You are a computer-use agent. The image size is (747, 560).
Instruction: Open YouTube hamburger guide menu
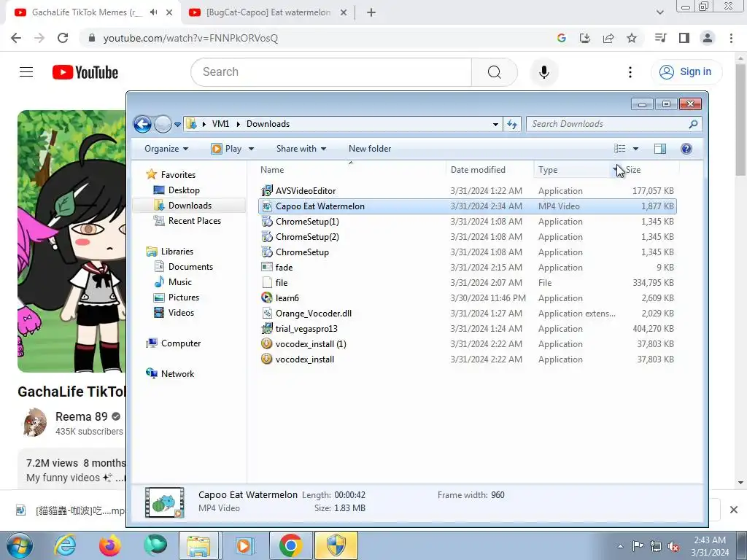pyautogui.click(x=26, y=72)
